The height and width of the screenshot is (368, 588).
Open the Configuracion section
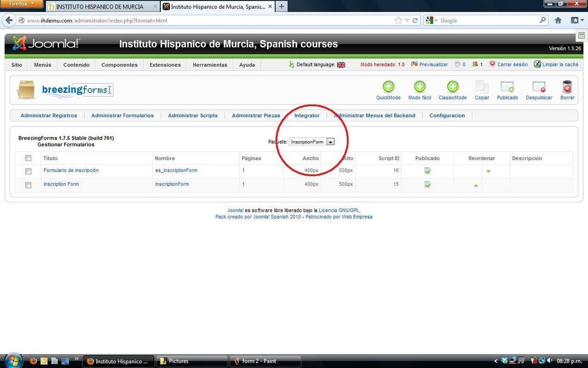447,116
